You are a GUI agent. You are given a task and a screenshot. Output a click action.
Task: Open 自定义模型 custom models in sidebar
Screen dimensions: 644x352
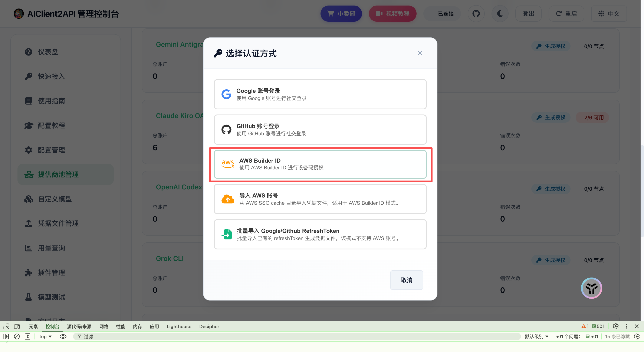point(66,199)
